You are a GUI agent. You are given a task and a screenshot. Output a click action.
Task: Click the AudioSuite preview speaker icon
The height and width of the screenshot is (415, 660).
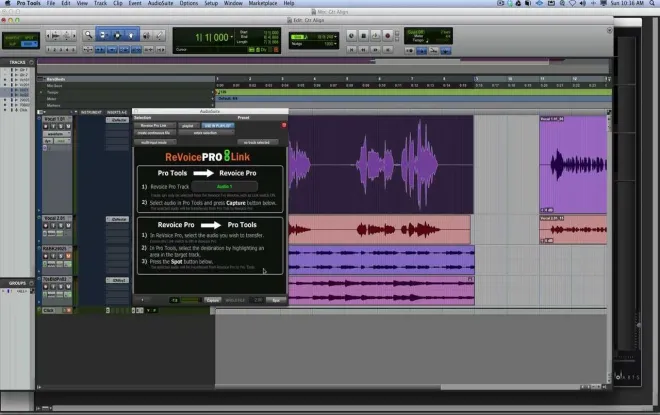point(142,300)
